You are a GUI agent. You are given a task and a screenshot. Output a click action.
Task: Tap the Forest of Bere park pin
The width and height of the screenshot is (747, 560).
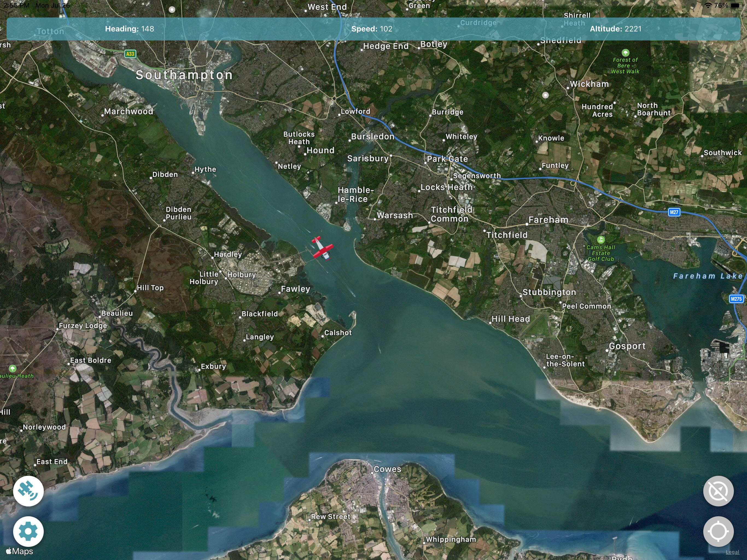pos(625,53)
